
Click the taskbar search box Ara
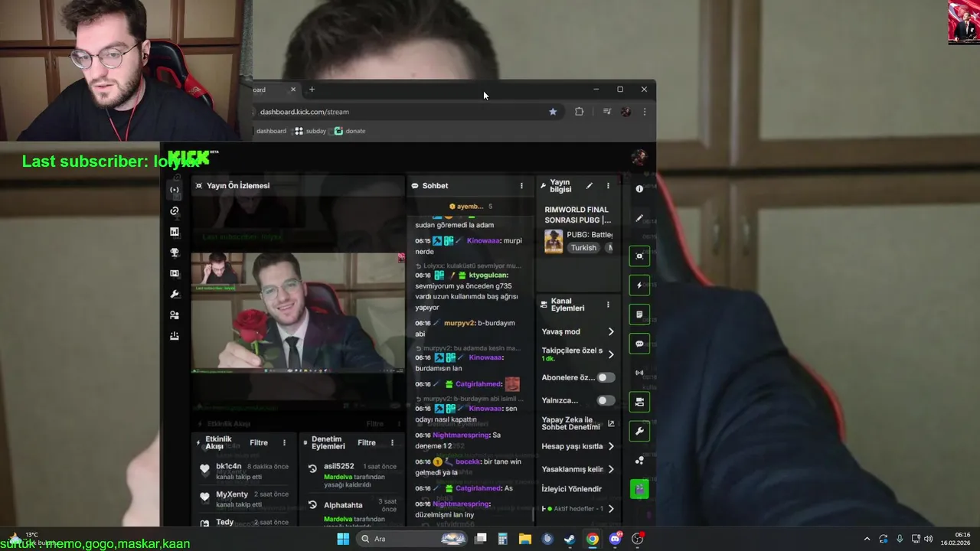pos(412,539)
